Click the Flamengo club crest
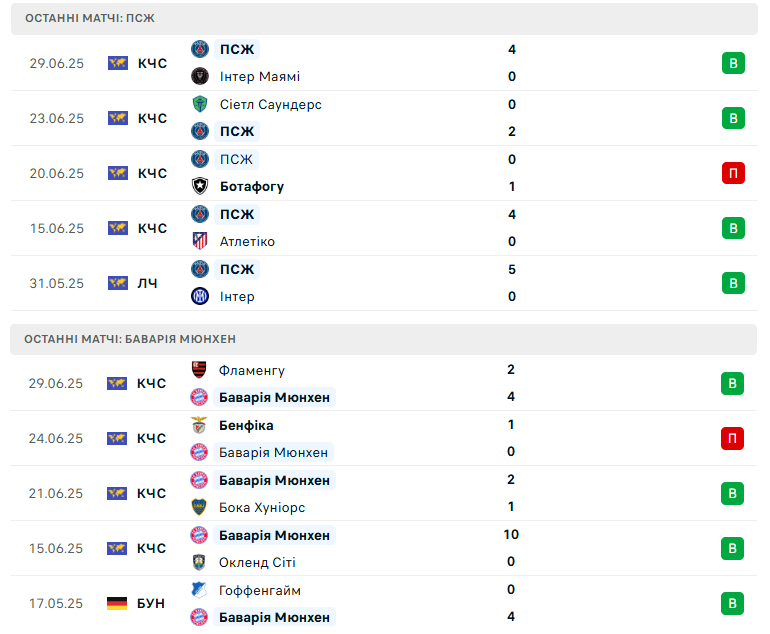Screen dimensions: 770x634 pos(199,370)
